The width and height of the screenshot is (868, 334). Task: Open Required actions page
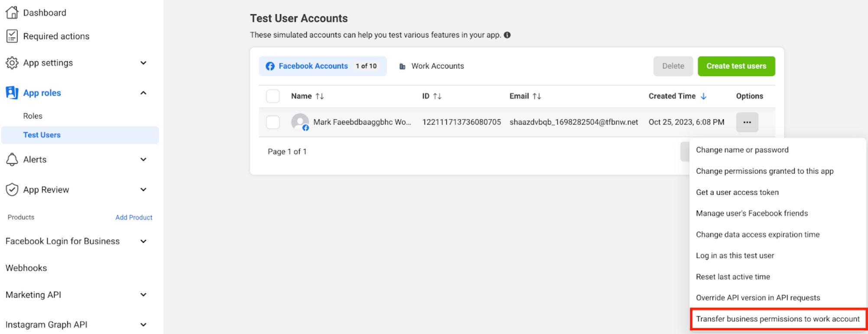[x=56, y=36]
